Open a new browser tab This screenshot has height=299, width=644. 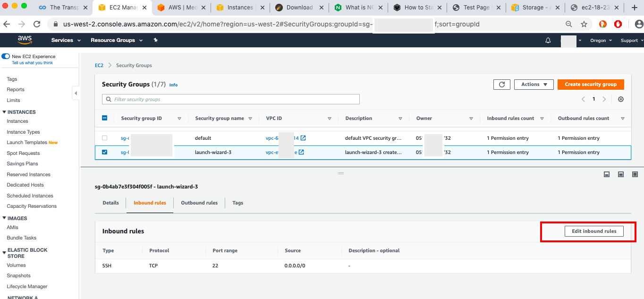[634, 8]
